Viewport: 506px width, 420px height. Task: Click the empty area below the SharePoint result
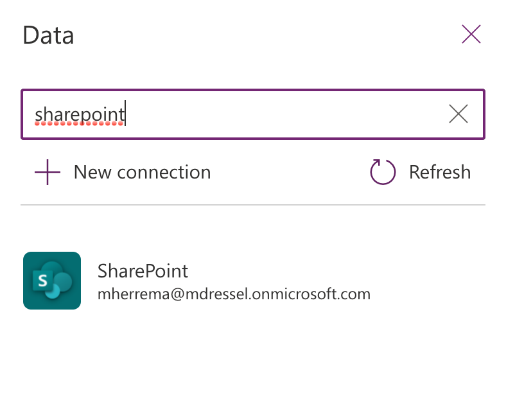(x=252, y=366)
